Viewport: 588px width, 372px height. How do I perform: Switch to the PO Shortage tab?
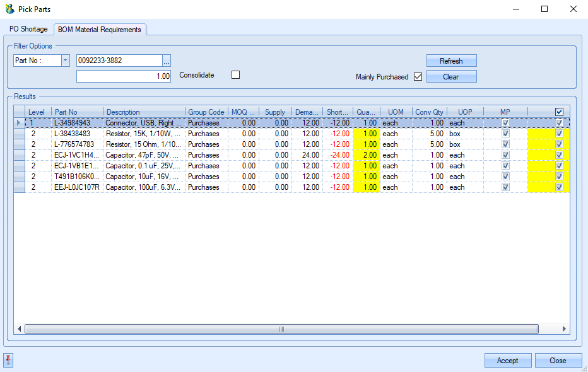pos(28,30)
